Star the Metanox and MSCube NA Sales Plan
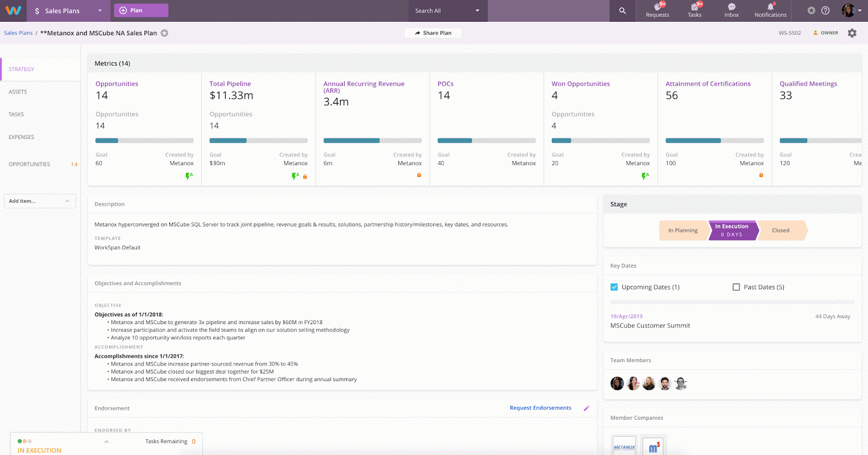 [x=164, y=33]
